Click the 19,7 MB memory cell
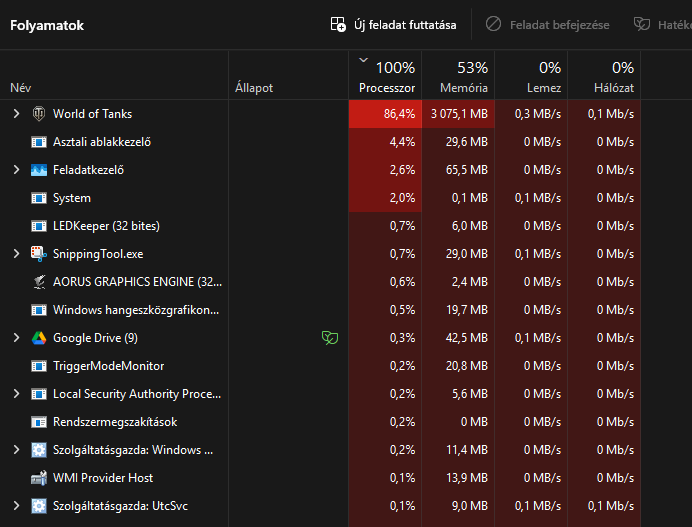This screenshot has height=527, width=692. point(458,310)
